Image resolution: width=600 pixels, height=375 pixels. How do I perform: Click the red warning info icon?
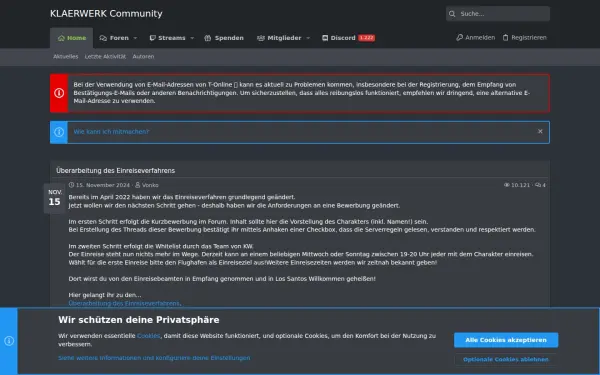pos(59,93)
